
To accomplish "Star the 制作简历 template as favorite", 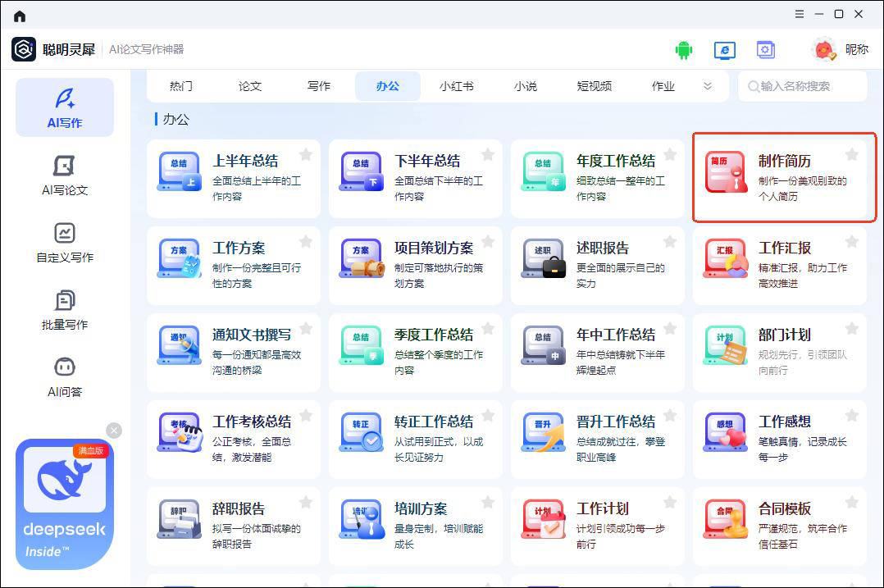I will pyautogui.click(x=851, y=155).
